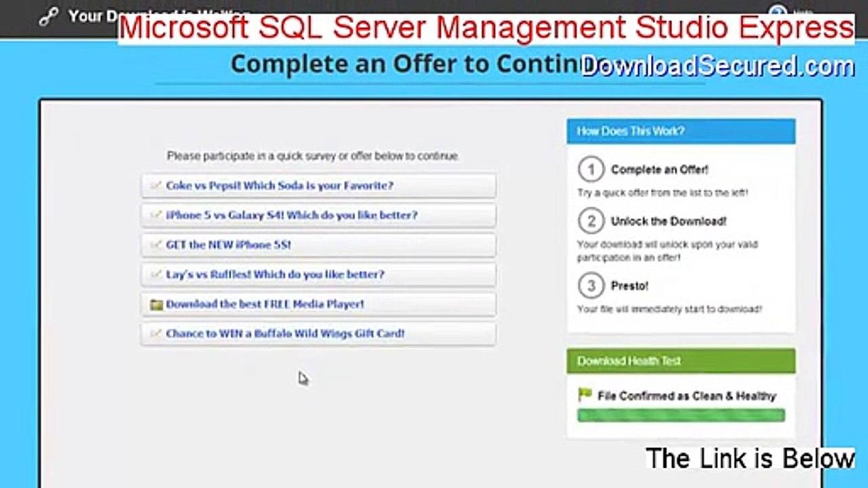The image size is (868, 488).
Task: Click the How Does This Work header
Action: point(681,131)
